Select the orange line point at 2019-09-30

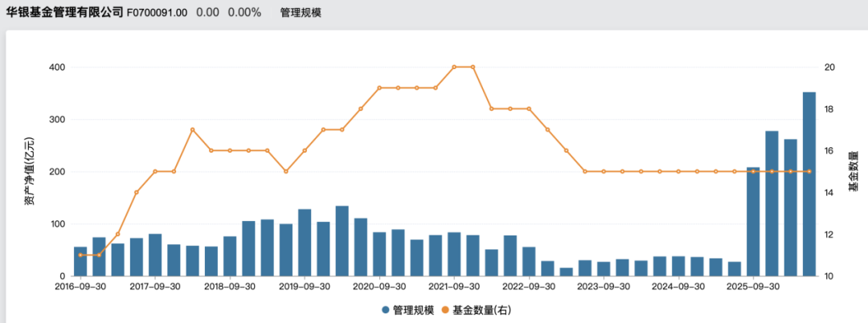point(305,150)
